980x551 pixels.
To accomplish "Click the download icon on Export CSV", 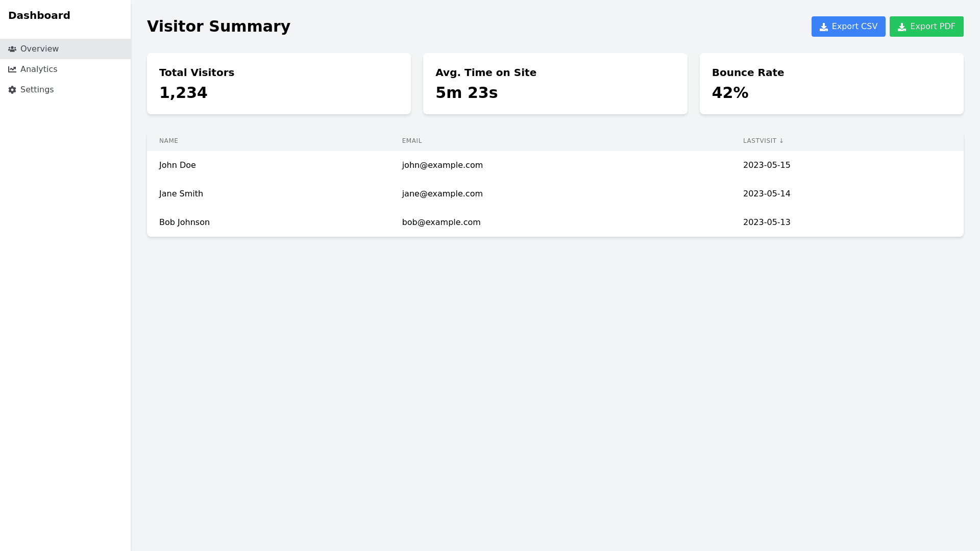I will [823, 27].
